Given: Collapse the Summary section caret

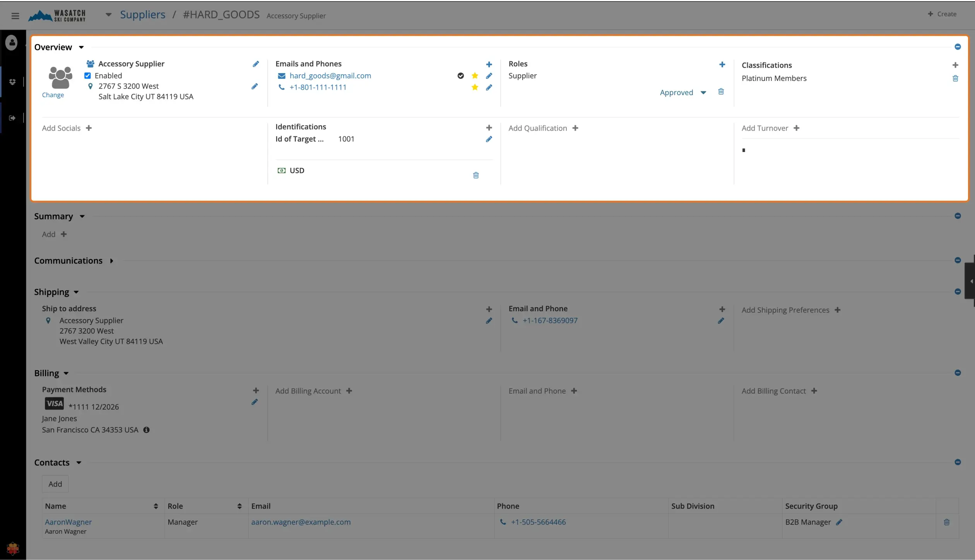Looking at the screenshot, I should point(82,217).
